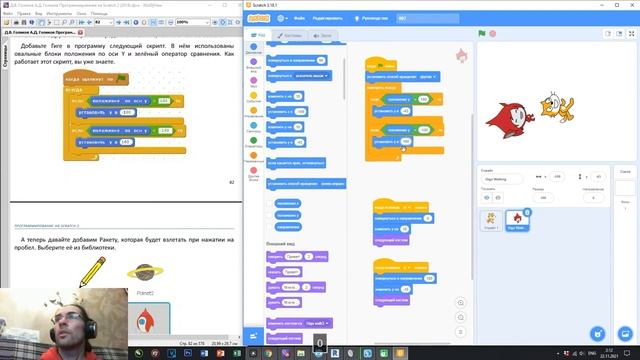
Task: Select the Звук blocks category
Action: (253, 82)
